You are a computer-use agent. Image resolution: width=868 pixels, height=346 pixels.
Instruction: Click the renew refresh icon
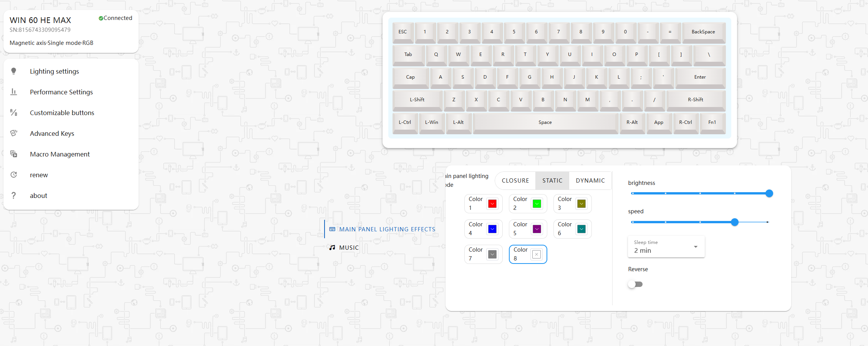click(x=14, y=175)
